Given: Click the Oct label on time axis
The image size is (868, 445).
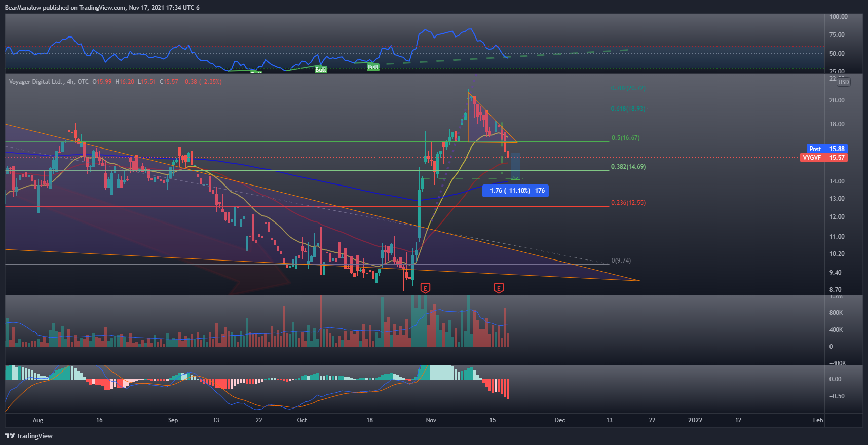Looking at the screenshot, I should point(302,420).
